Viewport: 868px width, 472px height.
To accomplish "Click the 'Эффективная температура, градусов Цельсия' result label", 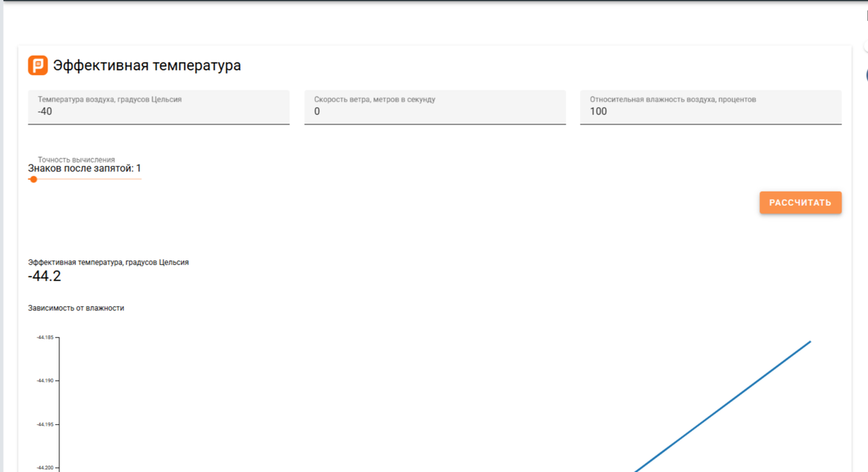I will [109, 262].
